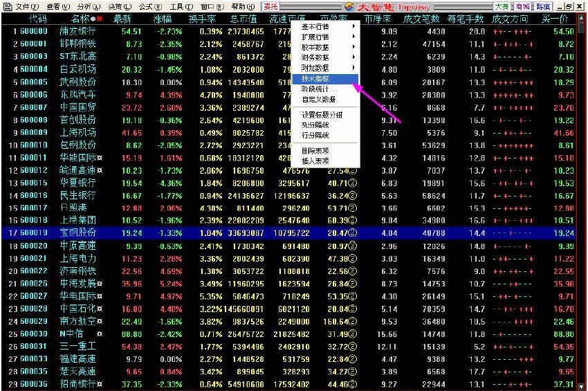This screenshot has width=588, height=391.
Task: Choose 删除表项 from the context menu
Action: point(325,150)
